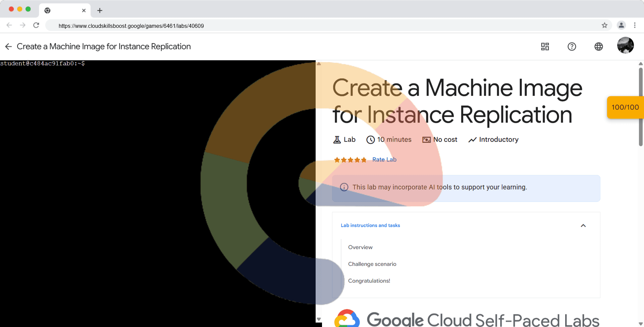The image size is (644, 327).
Task: Click the 'Create a Machine Image' header title
Action: (104, 47)
